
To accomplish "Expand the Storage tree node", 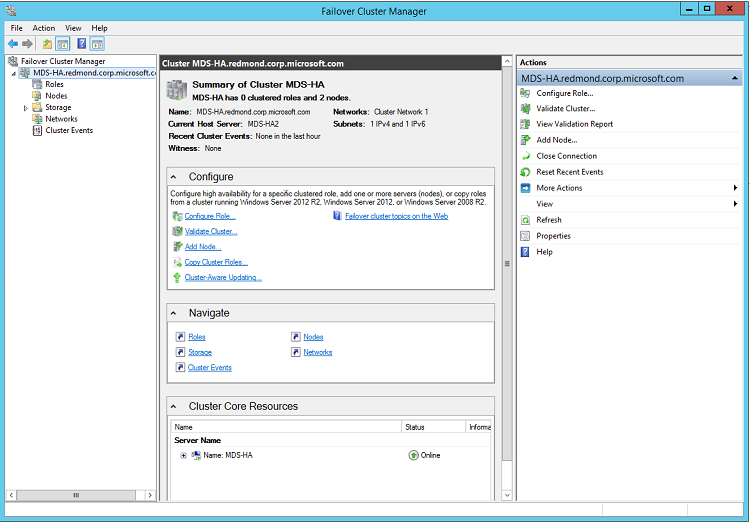I will (25, 108).
